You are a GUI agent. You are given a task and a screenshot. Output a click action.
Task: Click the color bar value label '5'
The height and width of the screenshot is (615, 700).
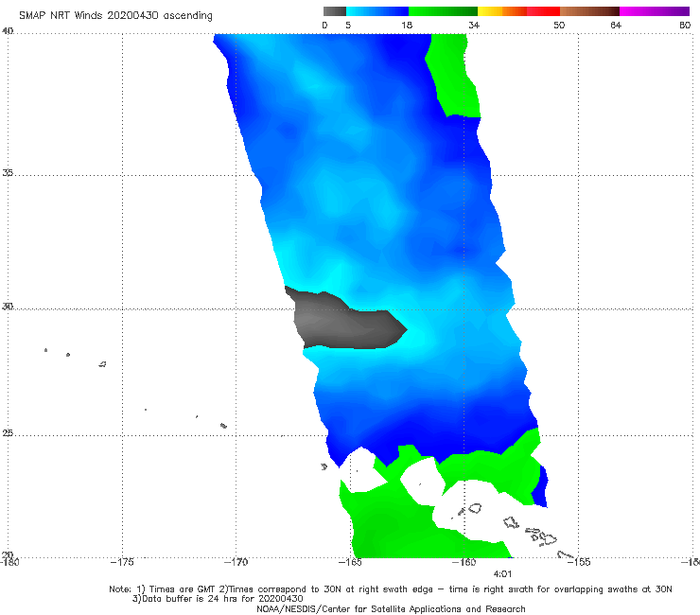pos(348,25)
